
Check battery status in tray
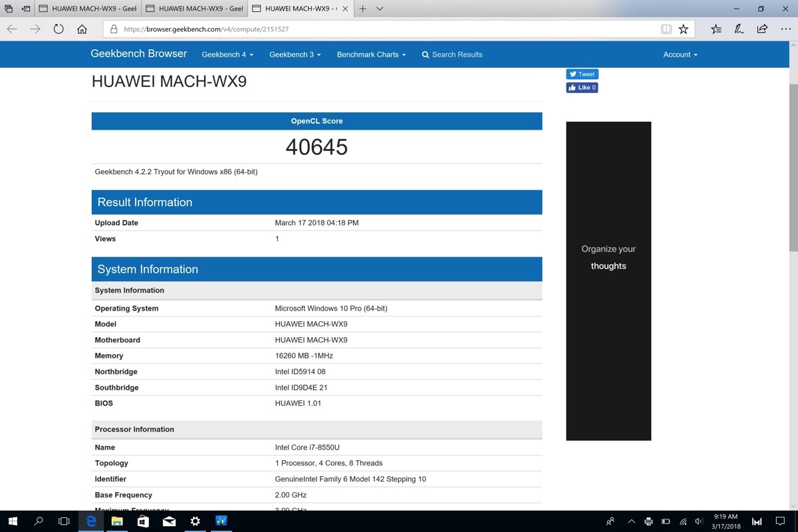click(x=666, y=521)
